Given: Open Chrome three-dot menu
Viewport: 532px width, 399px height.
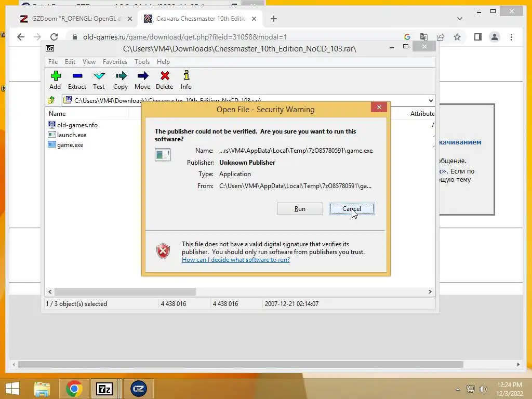Looking at the screenshot, I should tap(511, 37).
